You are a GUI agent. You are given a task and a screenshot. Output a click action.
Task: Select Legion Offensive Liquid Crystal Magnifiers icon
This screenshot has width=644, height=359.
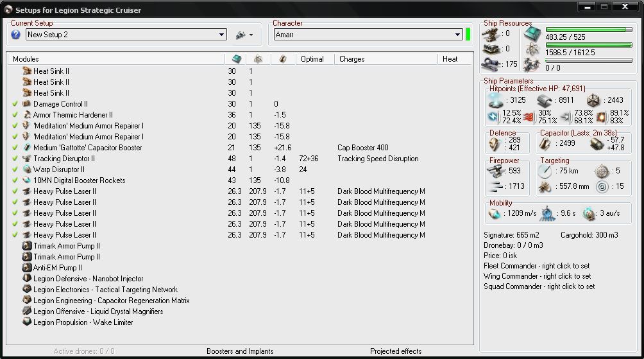click(27, 311)
